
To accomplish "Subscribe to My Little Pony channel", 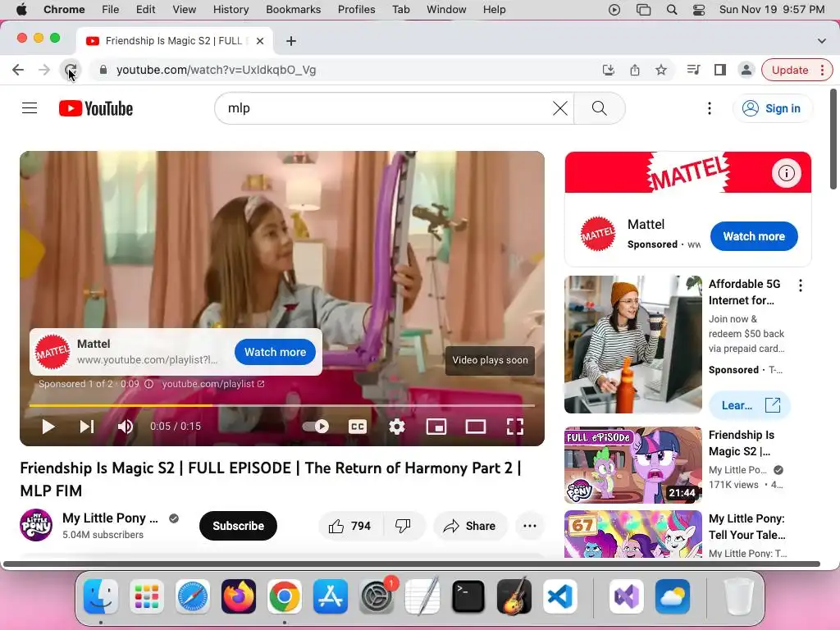I will pos(239,526).
